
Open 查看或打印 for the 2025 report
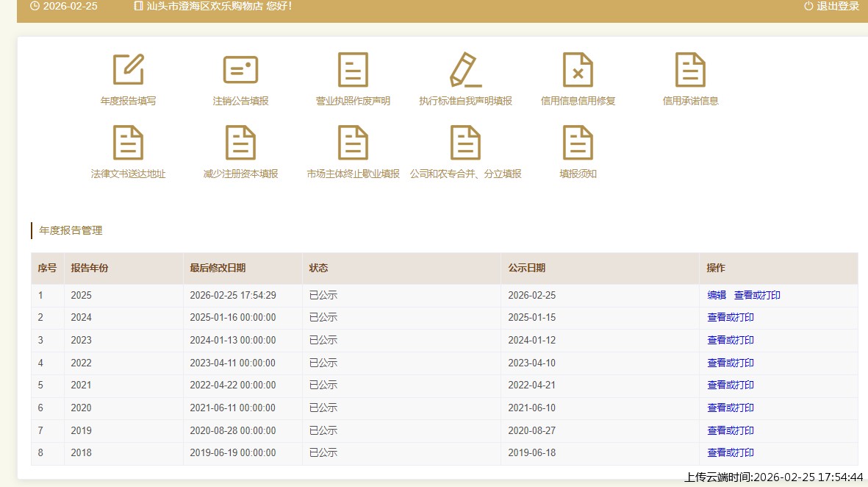(x=757, y=295)
